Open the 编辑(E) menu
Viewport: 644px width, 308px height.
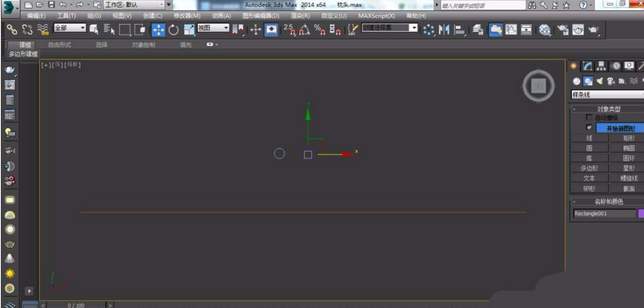point(36,16)
